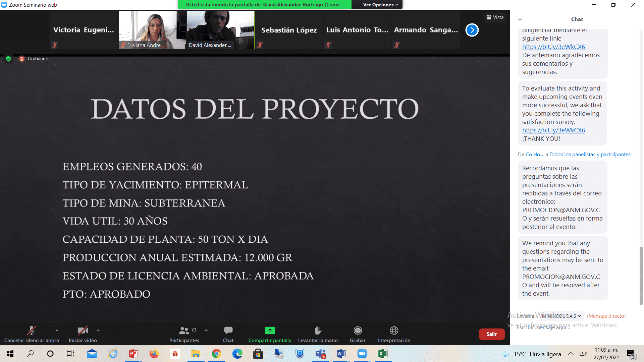Open second bit.ly link below satisfaction survey
The height and width of the screenshot is (362, 644).
553,130
